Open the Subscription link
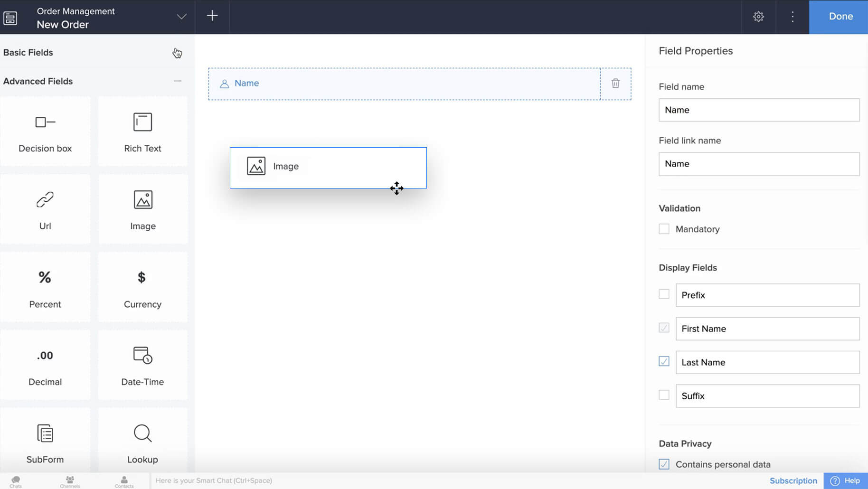 tap(793, 481)
